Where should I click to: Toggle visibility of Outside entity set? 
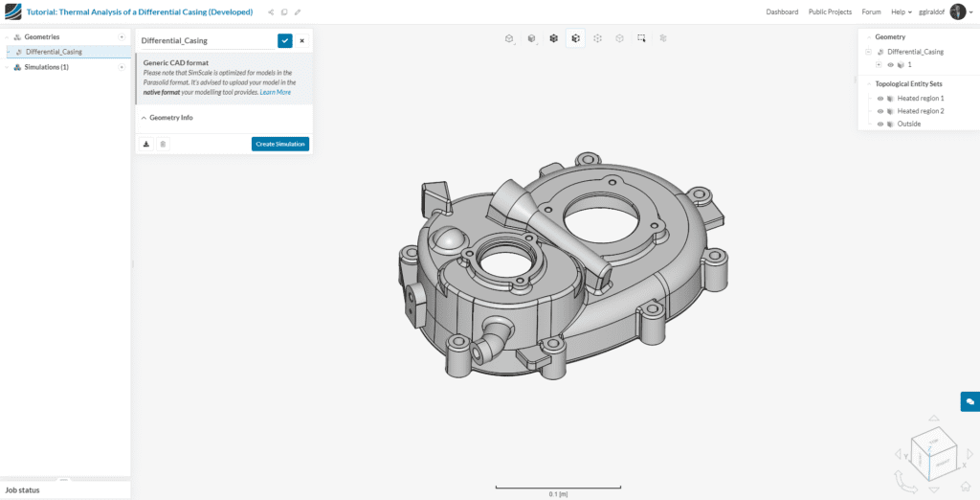(880, 124)
